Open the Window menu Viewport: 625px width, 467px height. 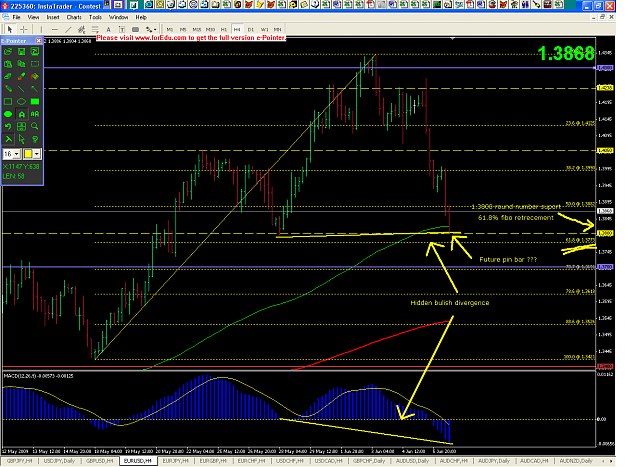pos(118,18)
